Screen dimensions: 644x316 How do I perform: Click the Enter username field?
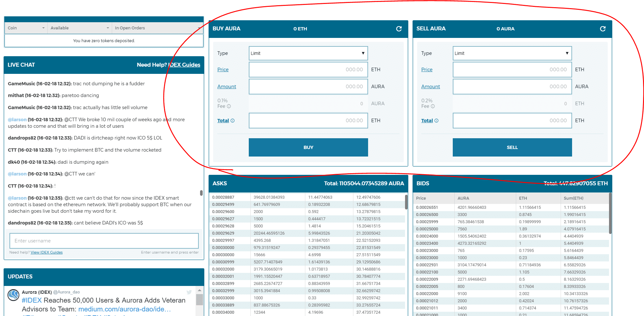click(x=104, y=241)
